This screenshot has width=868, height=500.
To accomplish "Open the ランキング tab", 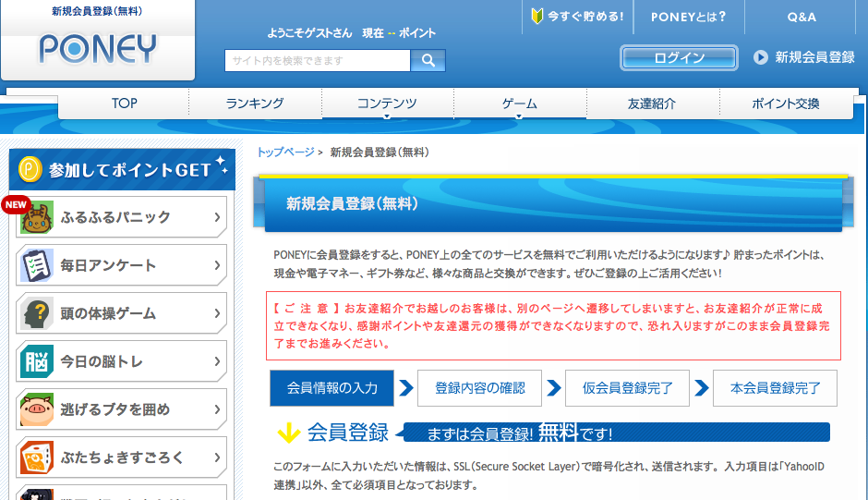I will point(255,104).
